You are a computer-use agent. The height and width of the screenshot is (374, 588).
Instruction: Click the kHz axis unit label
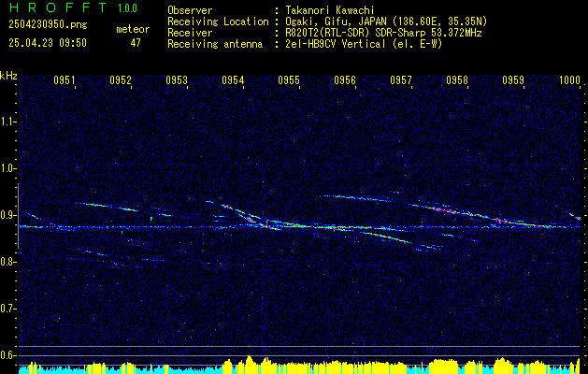click(x=8, y=76)
